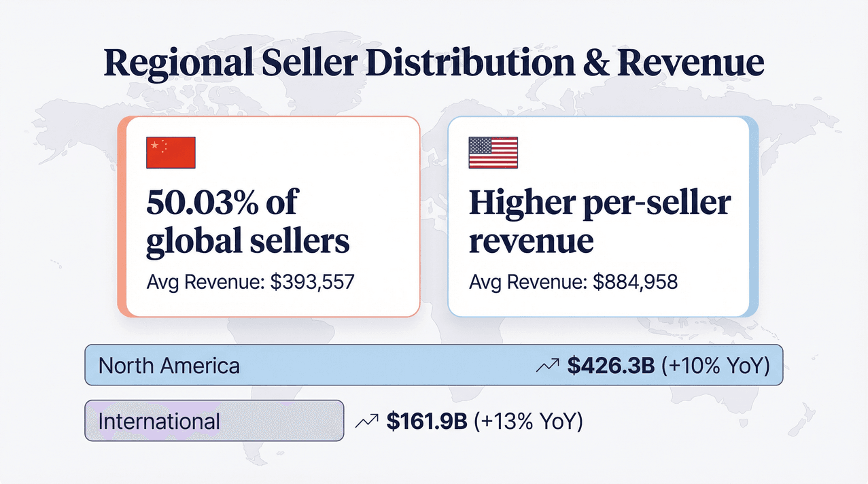Click the "50.03% of global sellers" headline
This screenshot has height=484, width=868.
248,222
